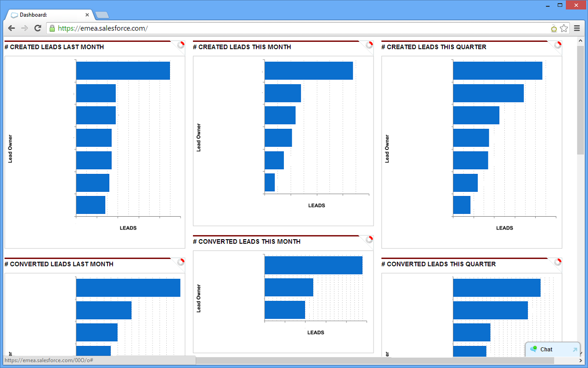This screenshot has height=368, width=588.
Task: Click shortest bar in Converted Leads This Month chart
Action: point(285,310)
